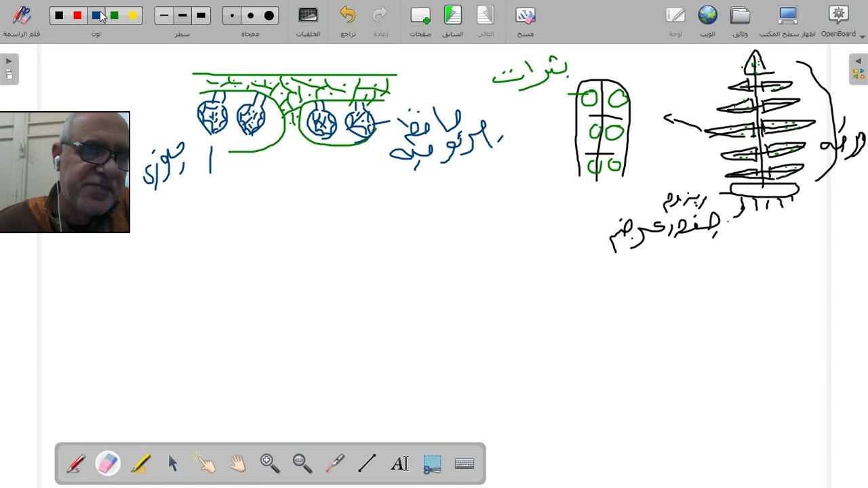868x488 pixels.
Task: Expand the OpenBoard menu dropdown arrow
Action: [863, 36]
